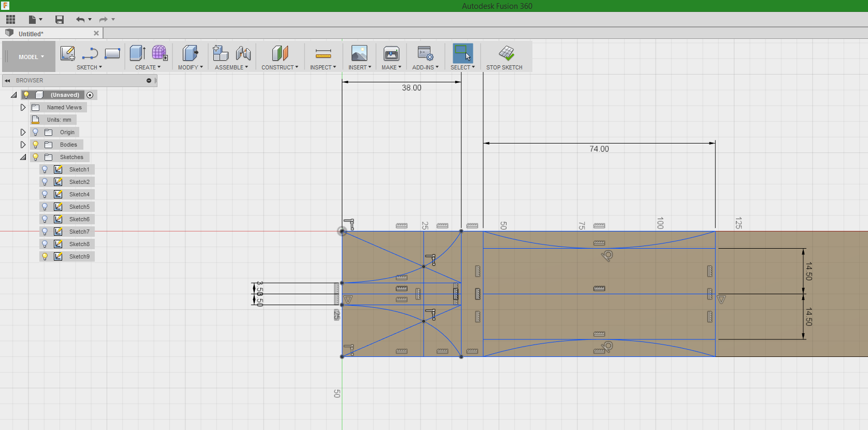This screenshot has height=430, width=868.
Task: Toggle visibility of Bodies folder
Action: [x=36, y=145]
